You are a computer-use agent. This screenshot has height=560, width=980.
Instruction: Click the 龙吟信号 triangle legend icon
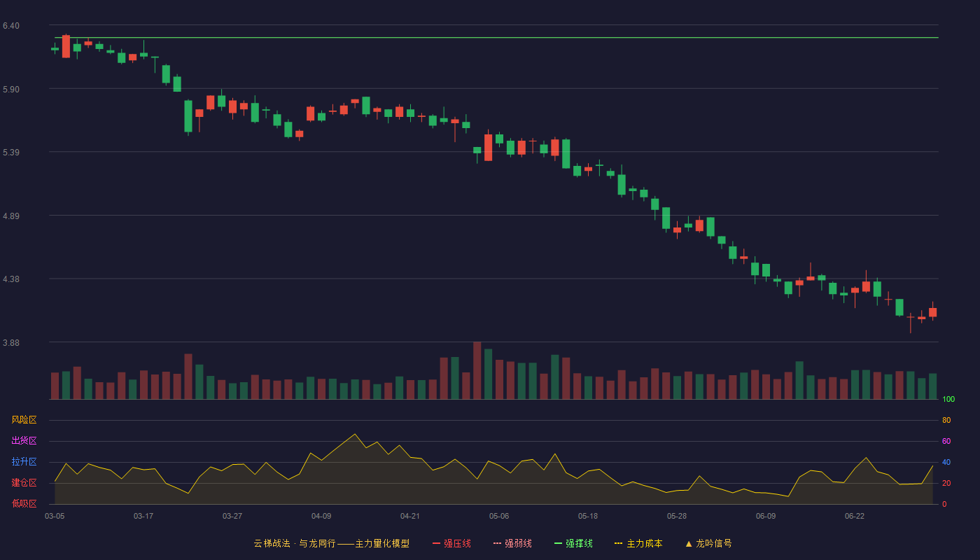click(689, 543)
